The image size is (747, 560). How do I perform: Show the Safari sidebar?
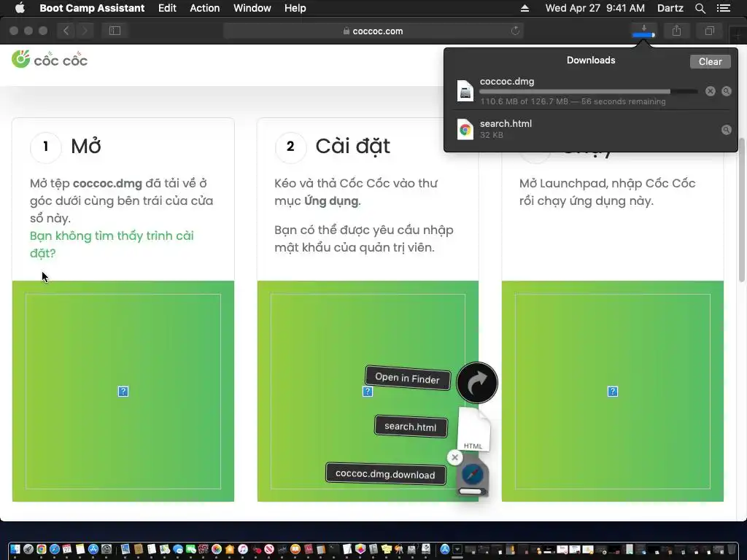(x=115, y=31)
